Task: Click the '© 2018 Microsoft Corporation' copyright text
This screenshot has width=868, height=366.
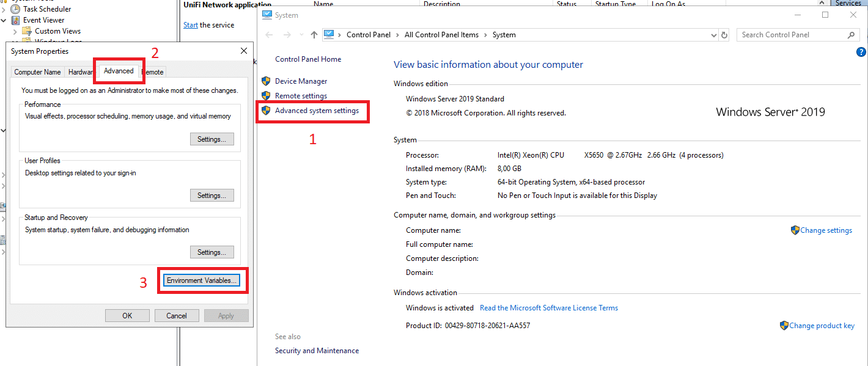Action: (x=486, y=113)
